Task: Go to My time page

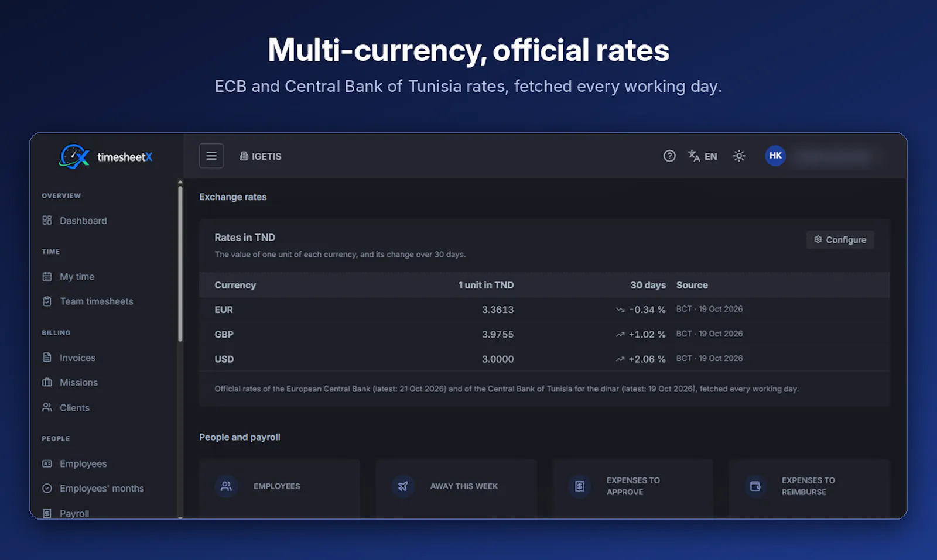Action: (x=77, y=277)
